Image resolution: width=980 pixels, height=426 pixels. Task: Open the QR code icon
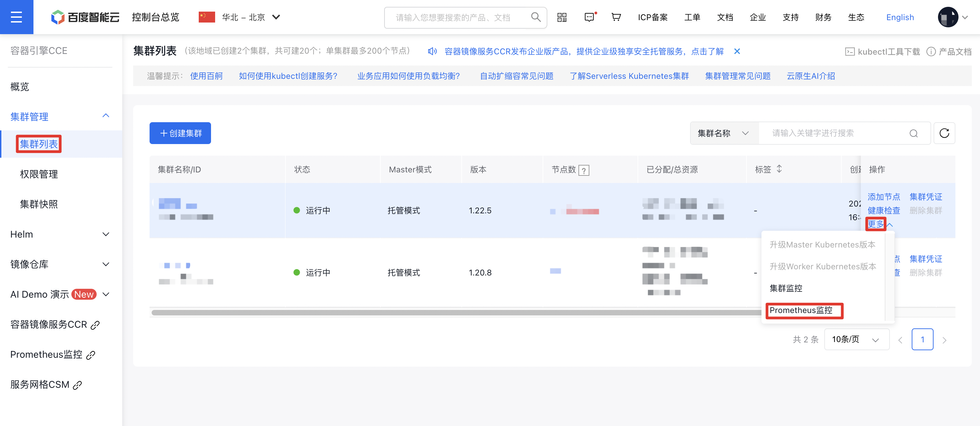pyautogui.click(x=562, y=17)
